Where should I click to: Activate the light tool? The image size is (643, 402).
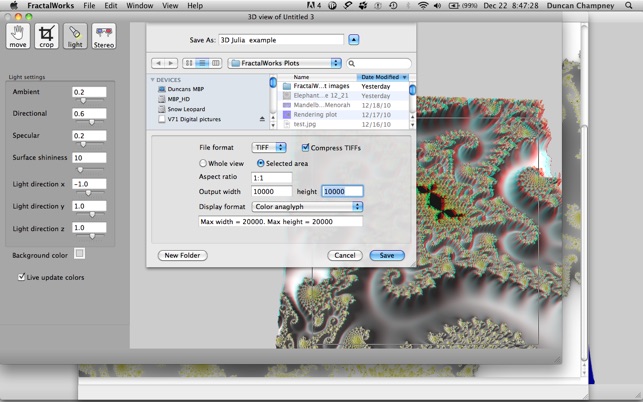(x=75, y=36)
